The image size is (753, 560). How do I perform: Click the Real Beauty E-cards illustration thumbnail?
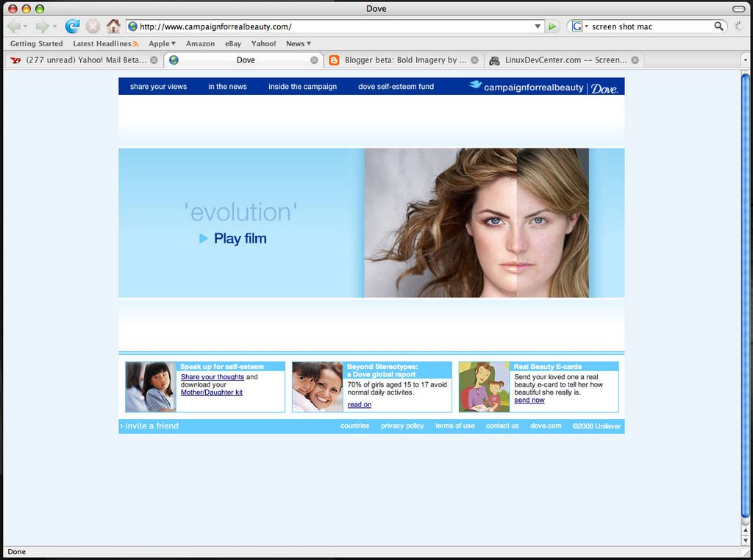(484, 387)
